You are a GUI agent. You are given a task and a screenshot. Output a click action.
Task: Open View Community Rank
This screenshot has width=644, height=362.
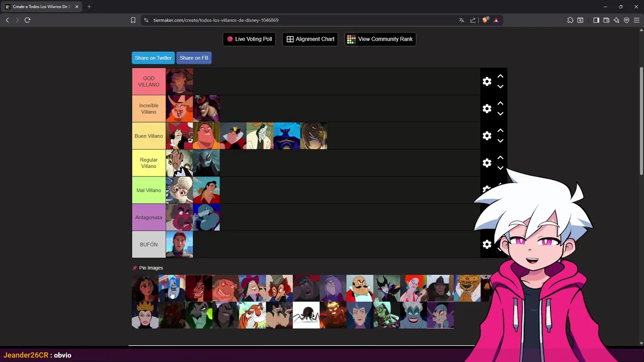pos(380,39)
